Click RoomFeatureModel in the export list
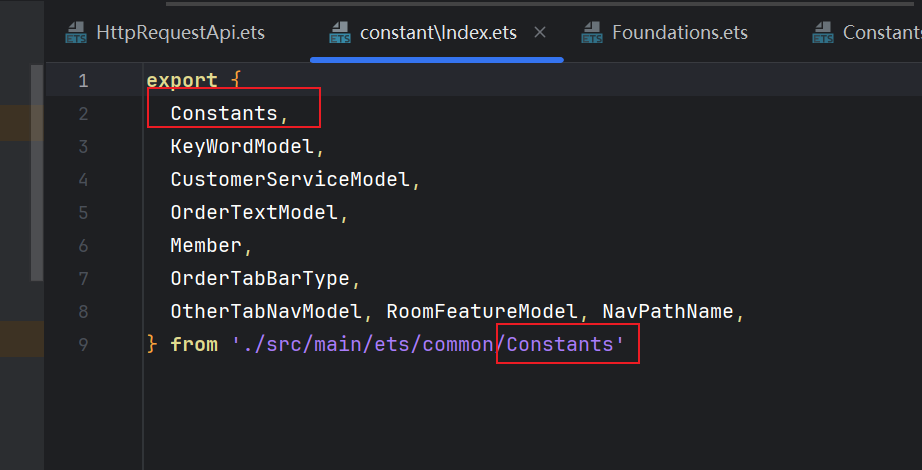 coord(483,312)
